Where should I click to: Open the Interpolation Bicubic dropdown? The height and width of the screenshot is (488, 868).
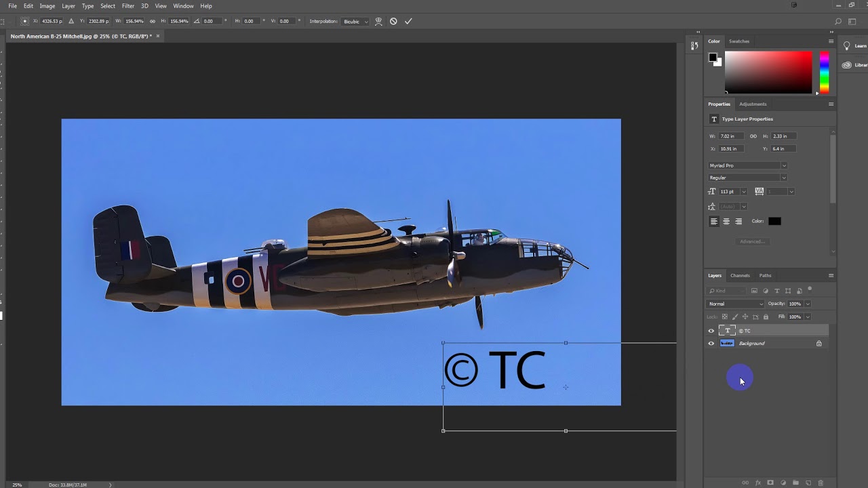pos(356,21)
